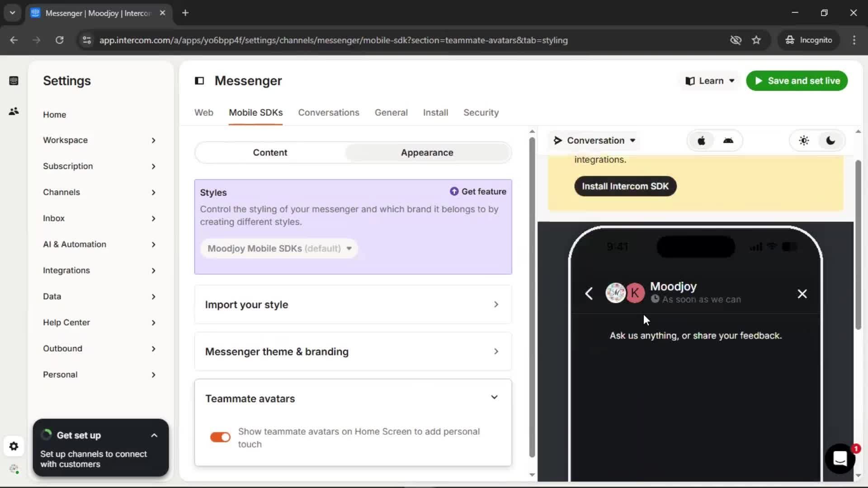Close the phone preview conversation with X
Screen dimensions: 868x488
(x=802, y=294)
